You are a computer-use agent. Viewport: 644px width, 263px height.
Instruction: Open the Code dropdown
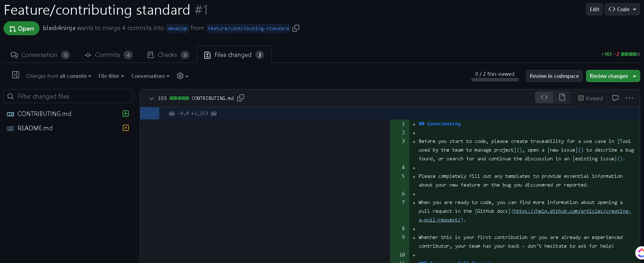pos(622,9)
